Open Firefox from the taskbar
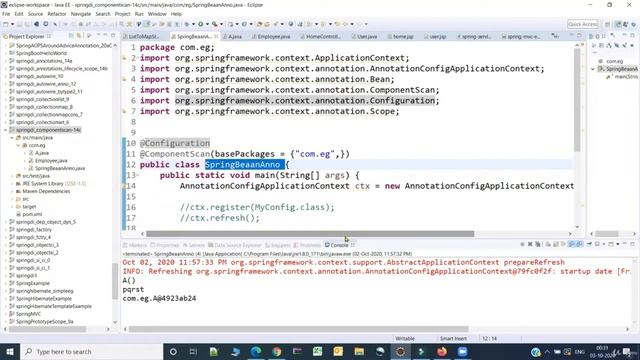This screenshot has height=360, width=640. tap(442, 351)
